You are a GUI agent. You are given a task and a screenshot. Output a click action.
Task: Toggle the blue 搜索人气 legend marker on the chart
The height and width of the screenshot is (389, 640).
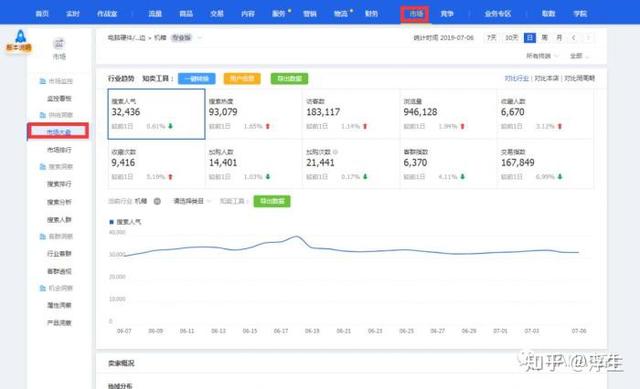(x=111, y=222)
